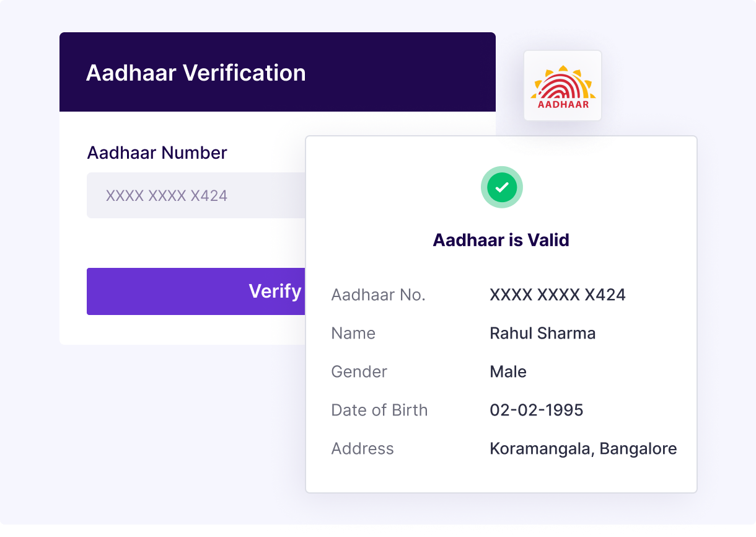This screenshot has width=756, height=537.
Task: Click the Name label in results
Action: click(x=353, y=333)
